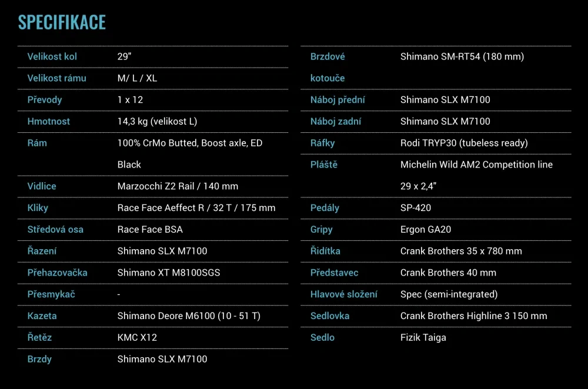This screenshot has height=389, width=588.
Task: Click the Kliky specification
Action: 38,207
